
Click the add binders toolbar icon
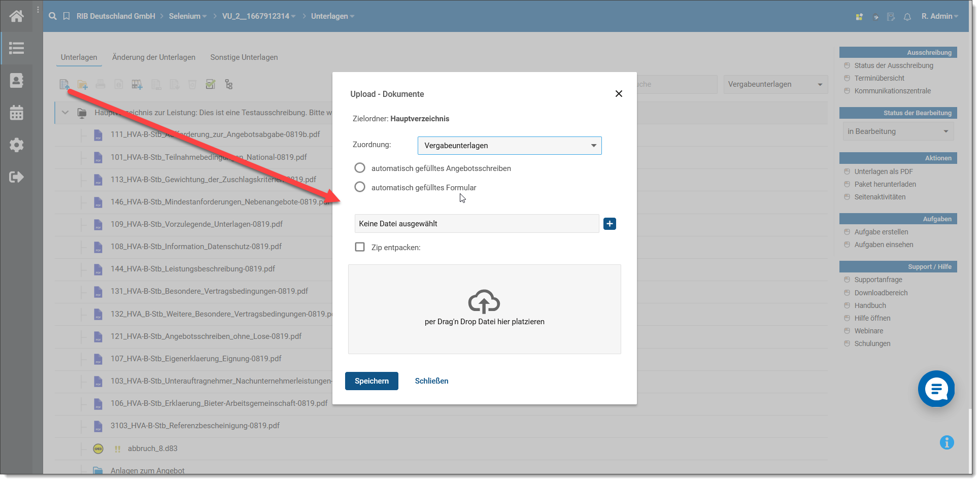137,85
